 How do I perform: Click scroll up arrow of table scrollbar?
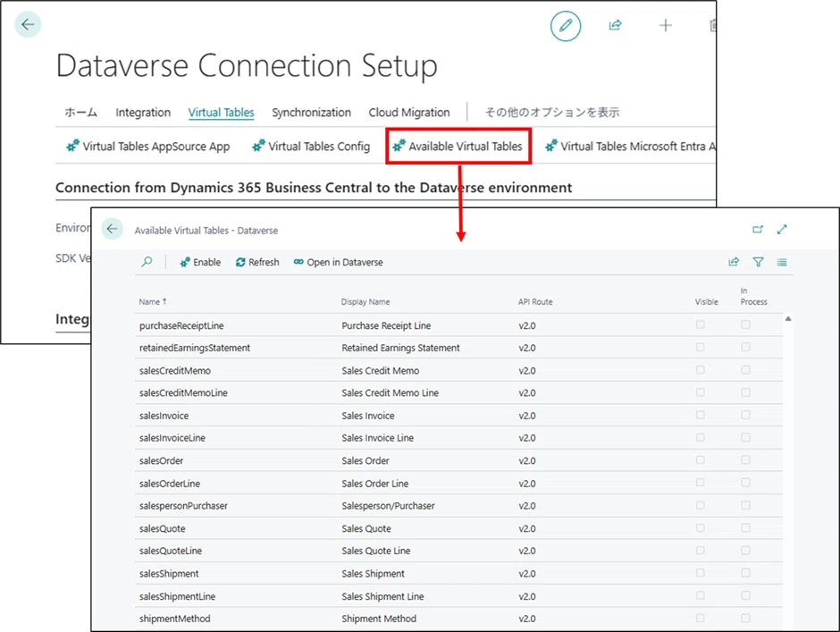(x=788, y=319)
